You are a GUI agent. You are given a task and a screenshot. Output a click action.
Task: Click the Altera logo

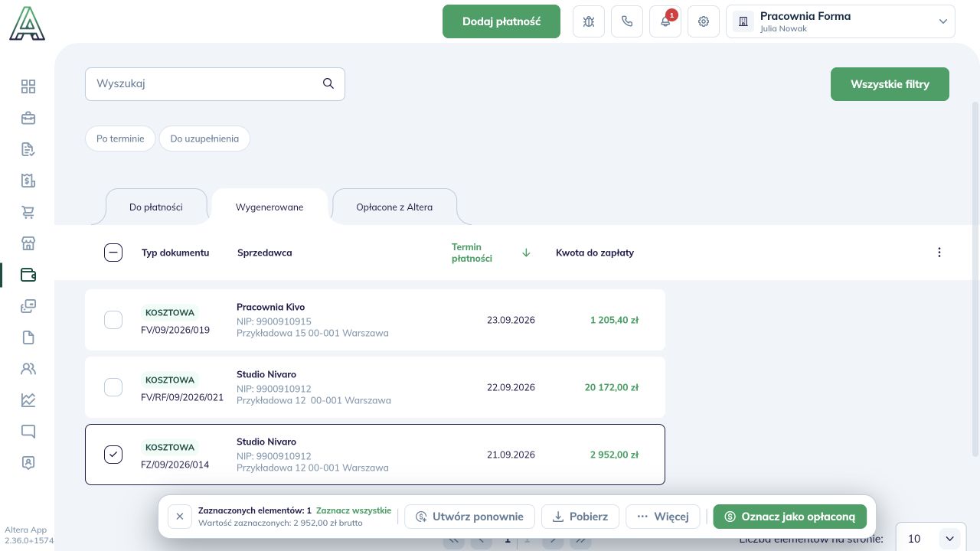pos(28,23)
